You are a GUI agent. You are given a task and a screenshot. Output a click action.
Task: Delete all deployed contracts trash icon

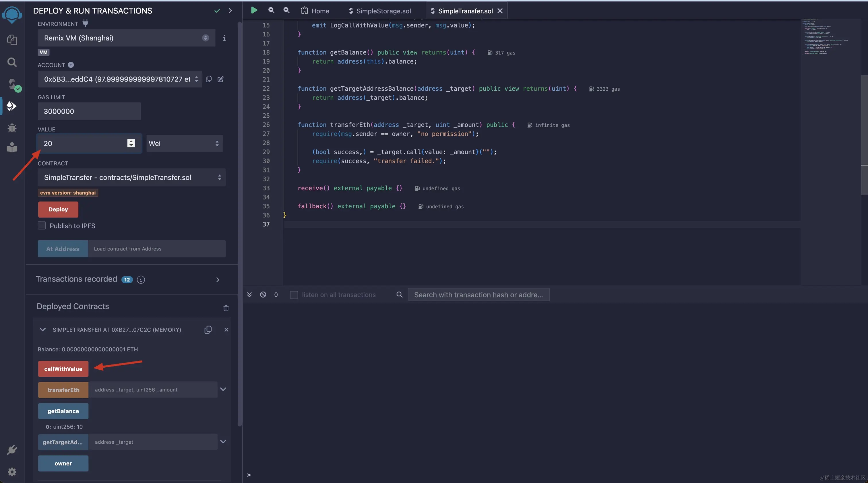[226, 308]
